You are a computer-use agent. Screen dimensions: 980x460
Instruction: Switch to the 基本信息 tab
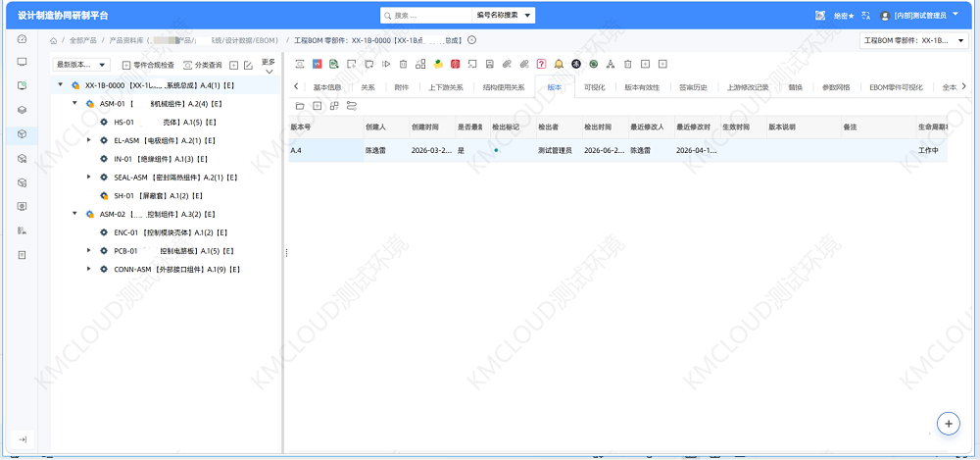(x=327, y=87)
